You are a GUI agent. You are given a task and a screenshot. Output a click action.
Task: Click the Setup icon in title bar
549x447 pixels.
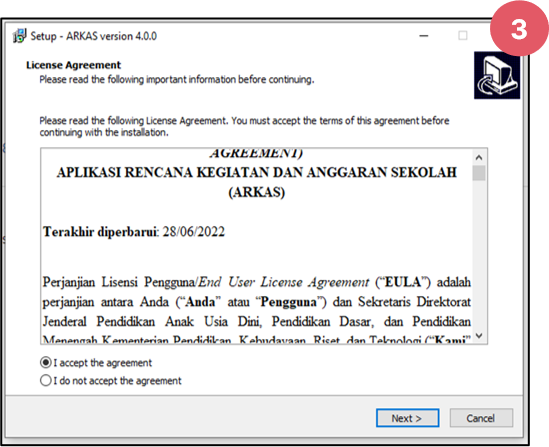19,36
